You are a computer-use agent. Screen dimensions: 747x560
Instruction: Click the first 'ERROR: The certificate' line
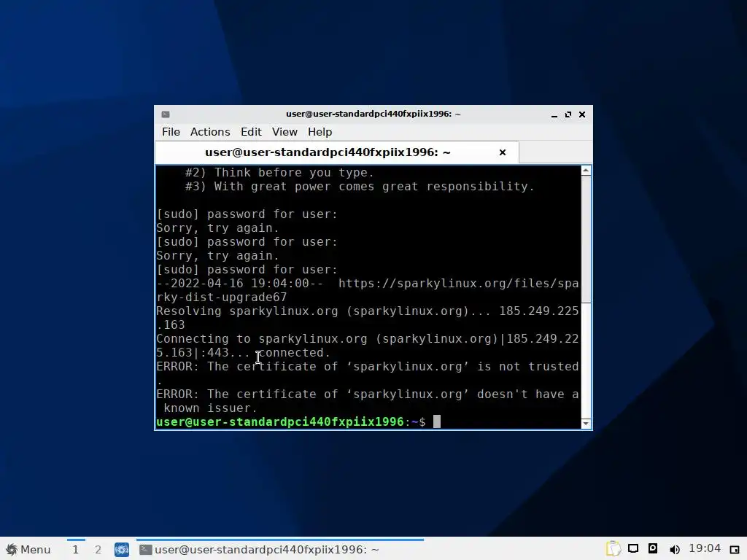tap(368, 367)
